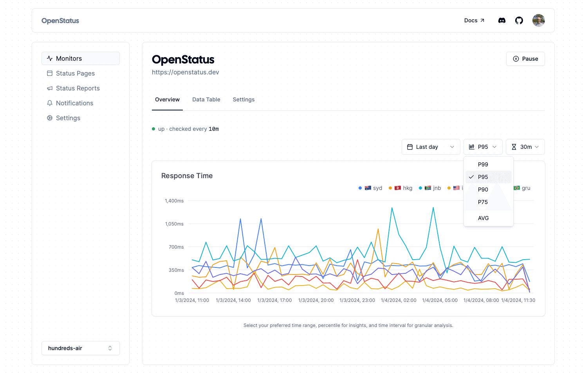Choose AVG in the percentile menu
Screen dimensions: 588x374
point(483,218)
